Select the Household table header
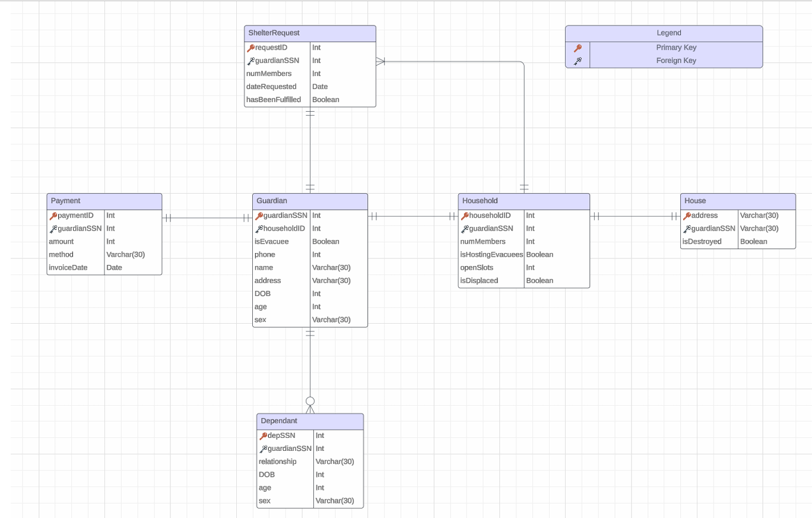The height and width of the screenshot is (518, 812). tap(524, 201)
